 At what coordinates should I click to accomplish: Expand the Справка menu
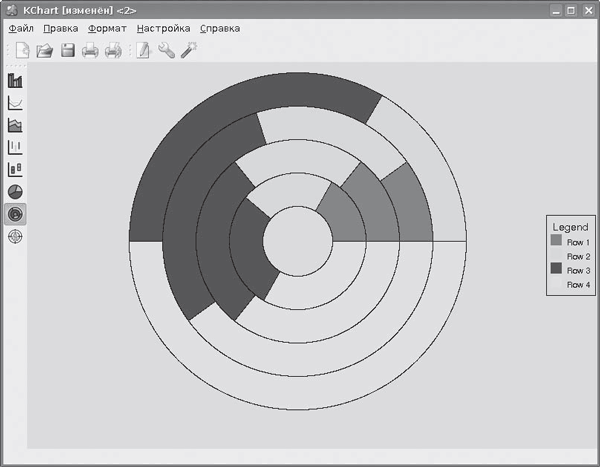pyautogui.click(x=220, y=29)
